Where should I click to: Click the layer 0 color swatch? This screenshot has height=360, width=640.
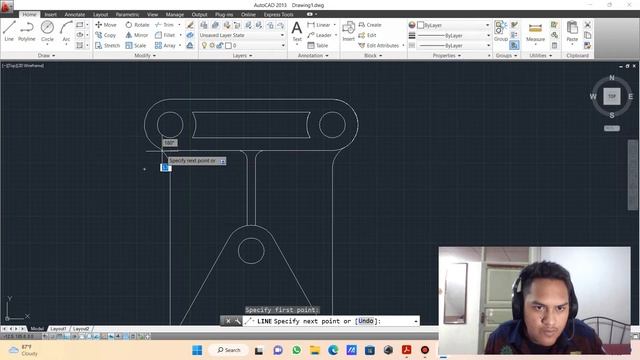(228, 45)
